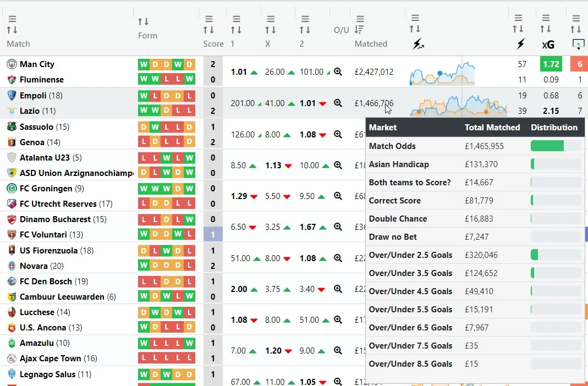Click the green 1.72 xG value
Image resolution: width=588 pixels, height=386 pixels.
[x=551, y=64]
